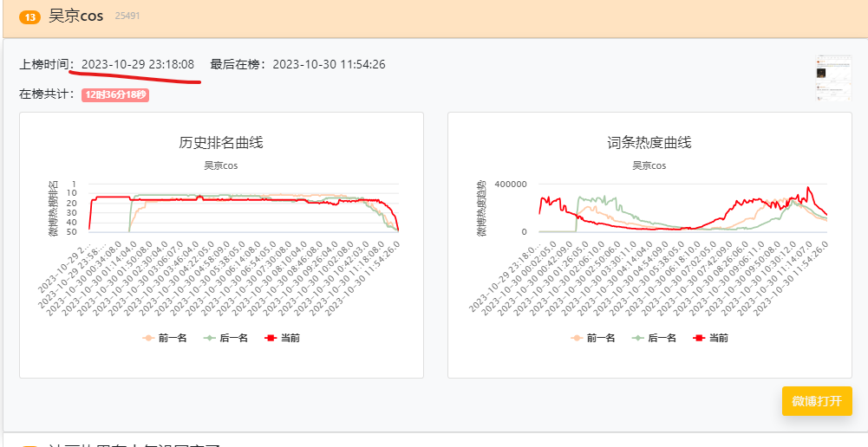Click the 词条热度曲线 chart title
The width and height of the screenshot is (868, 447).
pyautogui.click(x=649, y=143)
